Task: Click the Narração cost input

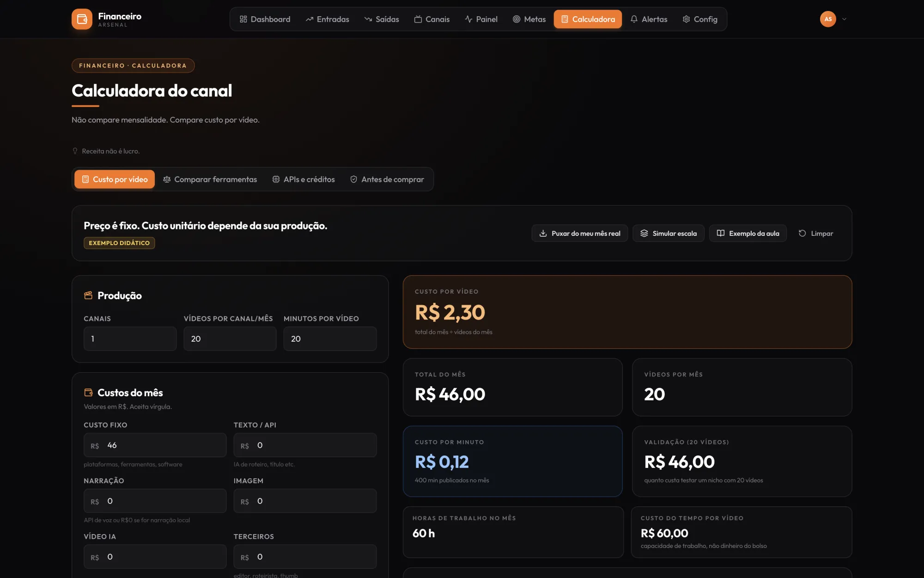Action: tap(155, 501)
